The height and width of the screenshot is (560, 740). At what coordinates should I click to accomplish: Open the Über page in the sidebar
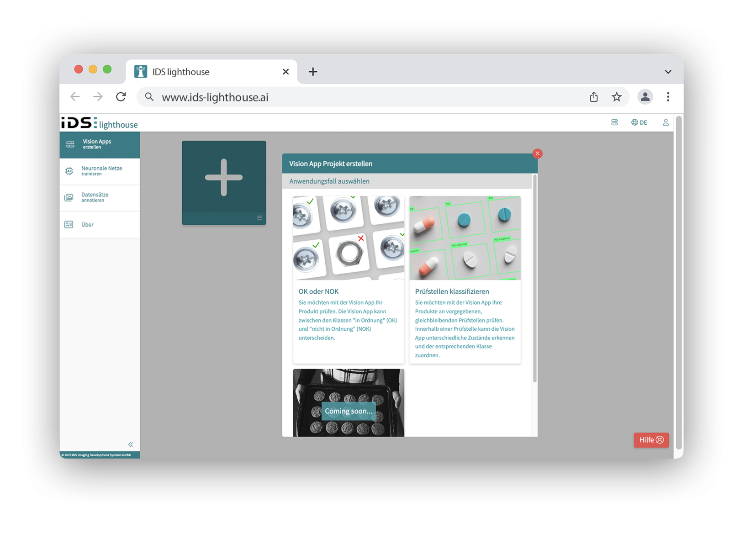point(100,225)
